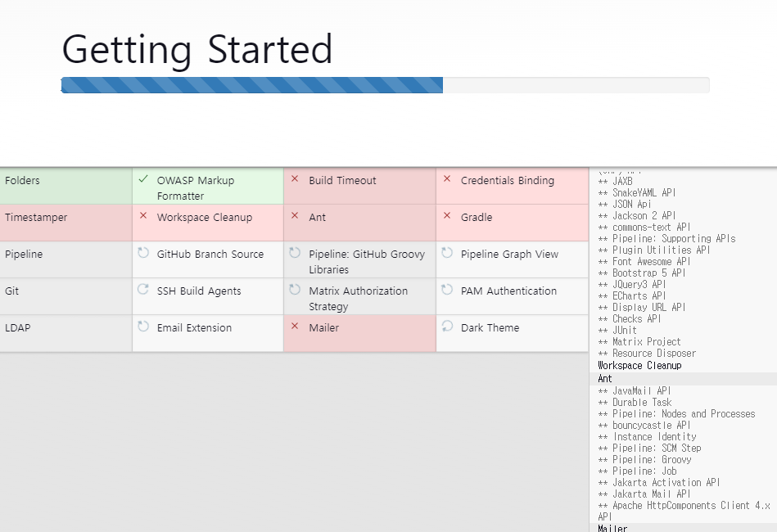777x532 pixels.
Task: Click the Credentials Binding label
Action: [508, 180]
